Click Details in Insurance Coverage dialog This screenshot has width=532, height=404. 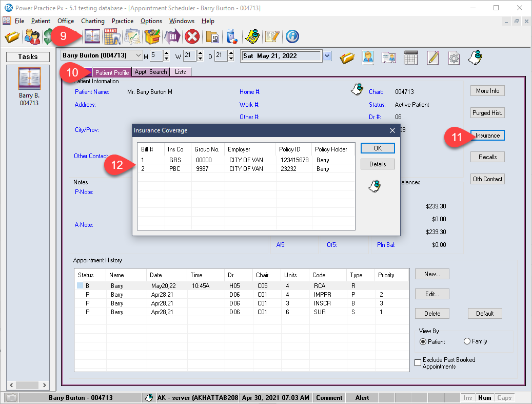pos(378,164)
